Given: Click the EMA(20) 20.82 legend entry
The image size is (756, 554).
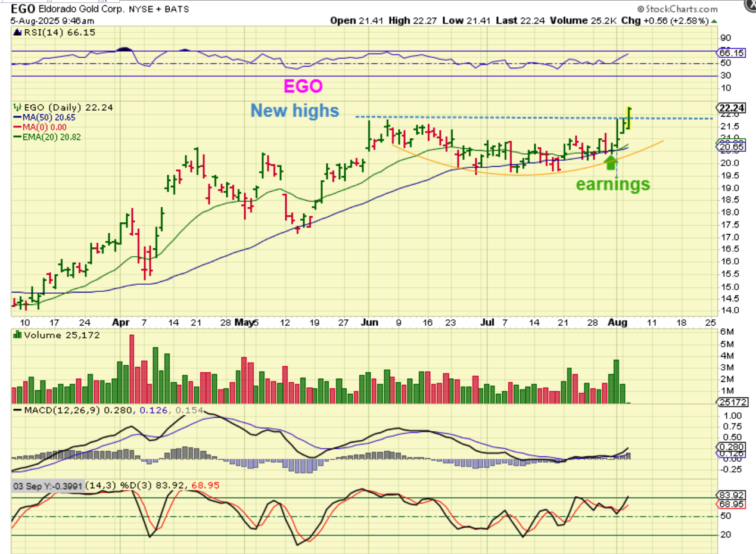Looking at the screenshot, I should pos(47,136).
